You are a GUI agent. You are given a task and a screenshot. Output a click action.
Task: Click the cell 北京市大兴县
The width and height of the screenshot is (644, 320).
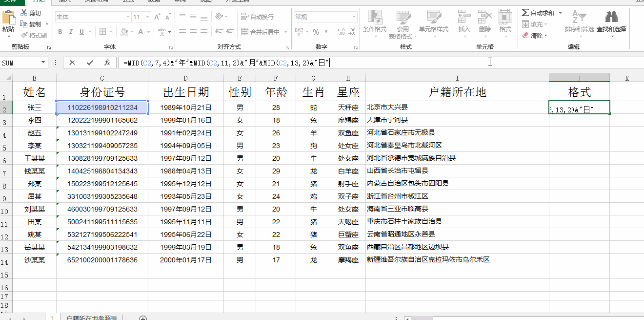pyautogui.click(x=457, y=107)
